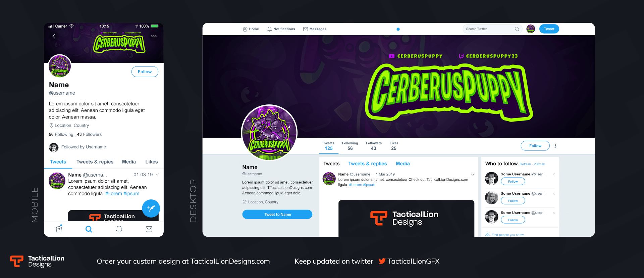Screen dimensions: 644x278
Task: Open the messages envelope in mobile bottom bar
Action: tap(149, 229)
